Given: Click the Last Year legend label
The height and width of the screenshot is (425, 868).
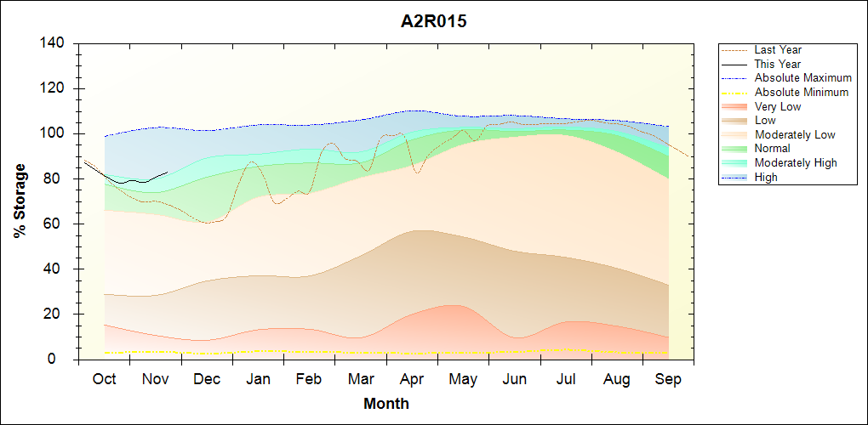Looking at the screenshot, I should 778,50.
